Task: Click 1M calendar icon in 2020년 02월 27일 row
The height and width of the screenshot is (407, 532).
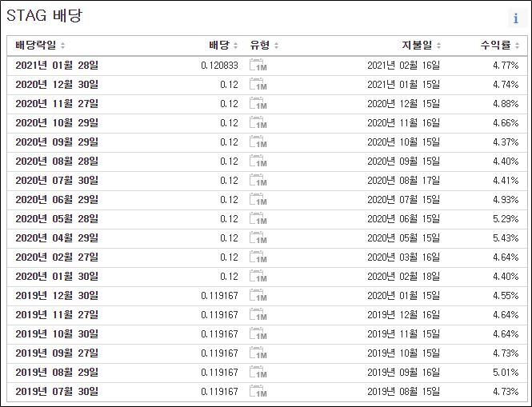Action: coord(258,257)
